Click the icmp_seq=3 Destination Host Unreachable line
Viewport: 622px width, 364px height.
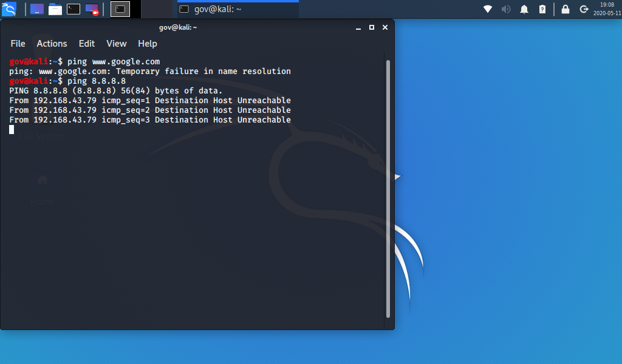click(x=150, y=120)
